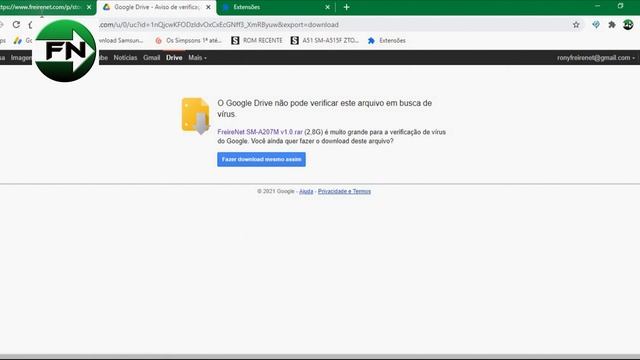Open the A51 SM-A515F bookmark
The image size is (640, 360).
click(x=325, y=40)
